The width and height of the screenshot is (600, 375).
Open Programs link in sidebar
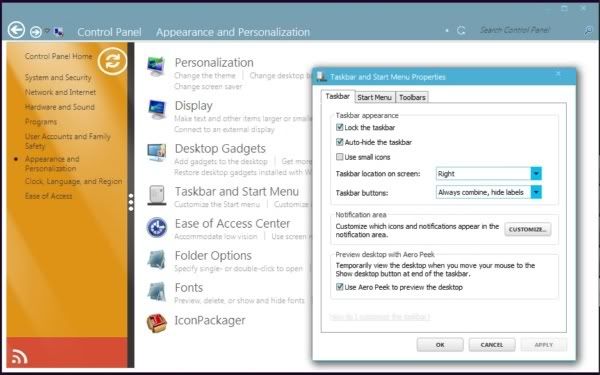pos(41,122)
